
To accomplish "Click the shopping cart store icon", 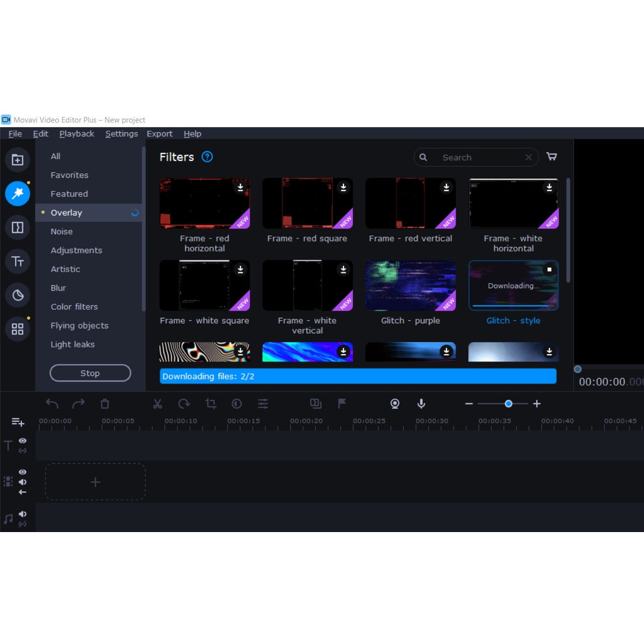I will (x=552, y=157).
